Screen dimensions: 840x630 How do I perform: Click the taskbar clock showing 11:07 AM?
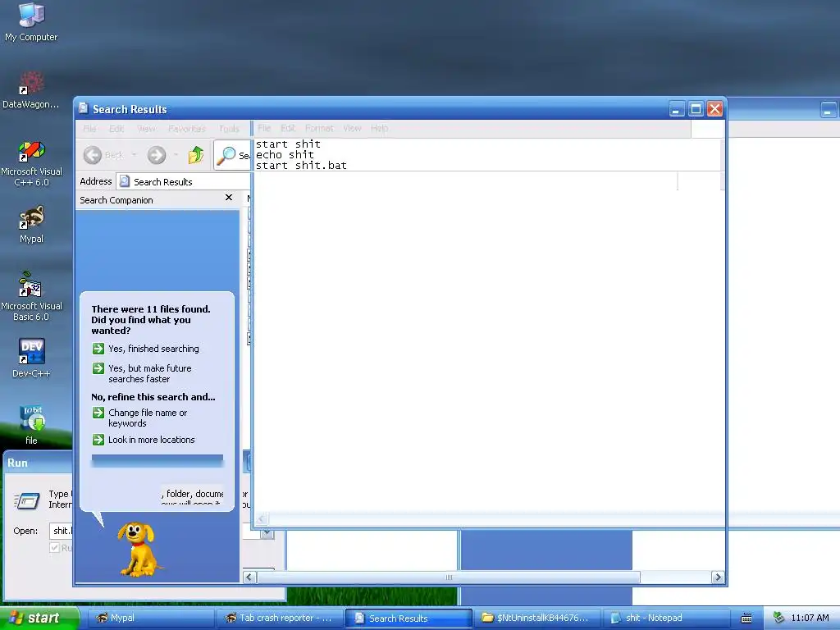coord(810,618)
